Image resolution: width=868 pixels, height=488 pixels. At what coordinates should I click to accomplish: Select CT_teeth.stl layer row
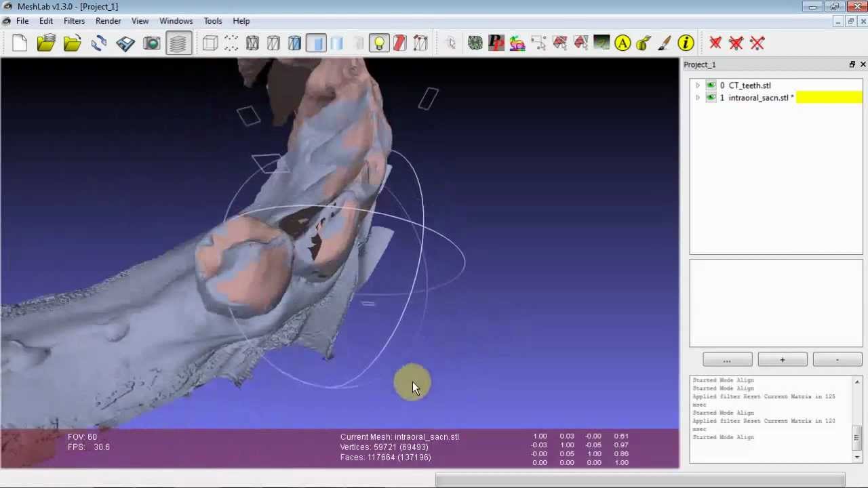click(x=776, y=85)
